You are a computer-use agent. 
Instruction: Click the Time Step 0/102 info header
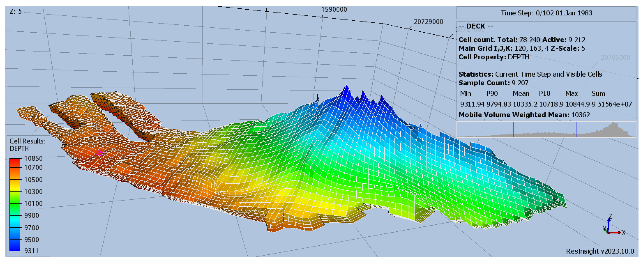[546, 13]
